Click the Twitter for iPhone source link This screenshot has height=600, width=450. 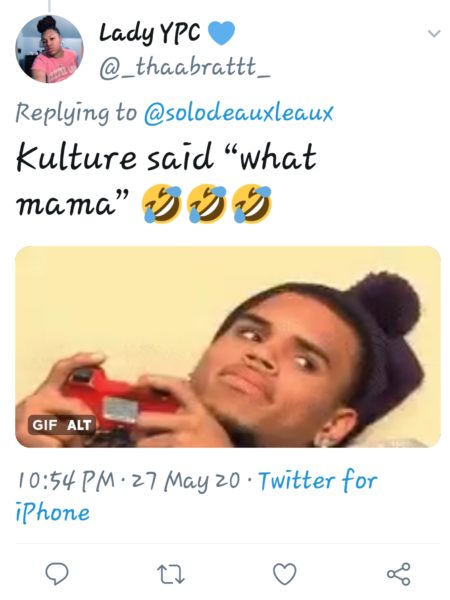coord(196,496)
